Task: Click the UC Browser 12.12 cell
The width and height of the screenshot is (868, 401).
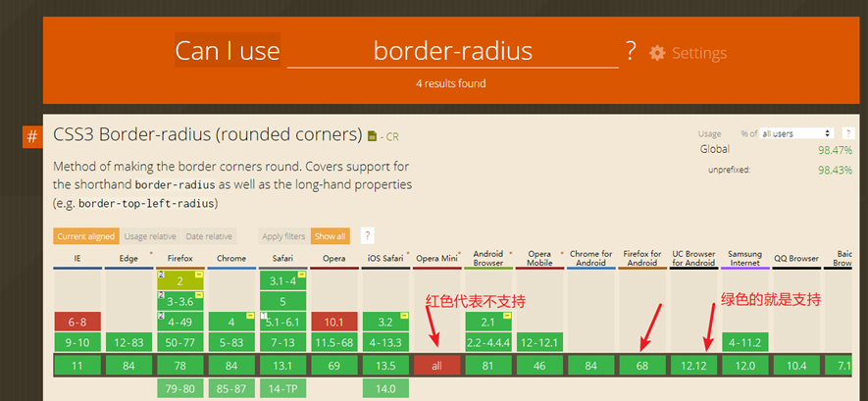Action: pyautogui.click(x=693, y=366)
